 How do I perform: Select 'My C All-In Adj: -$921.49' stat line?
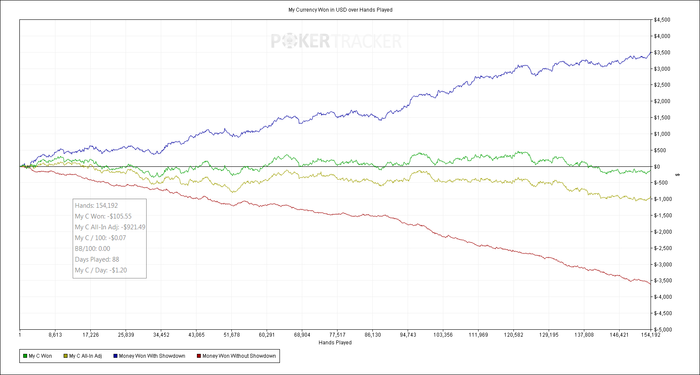tap(110, 227)
